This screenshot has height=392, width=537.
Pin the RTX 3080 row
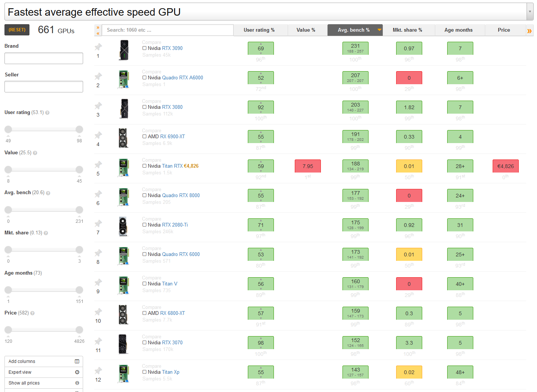click(98, 105)
